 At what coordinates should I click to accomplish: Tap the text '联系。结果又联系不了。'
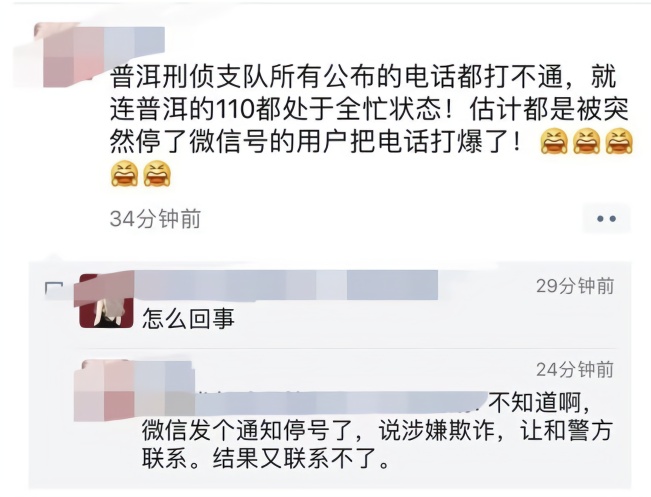click(x=266, y=458)
